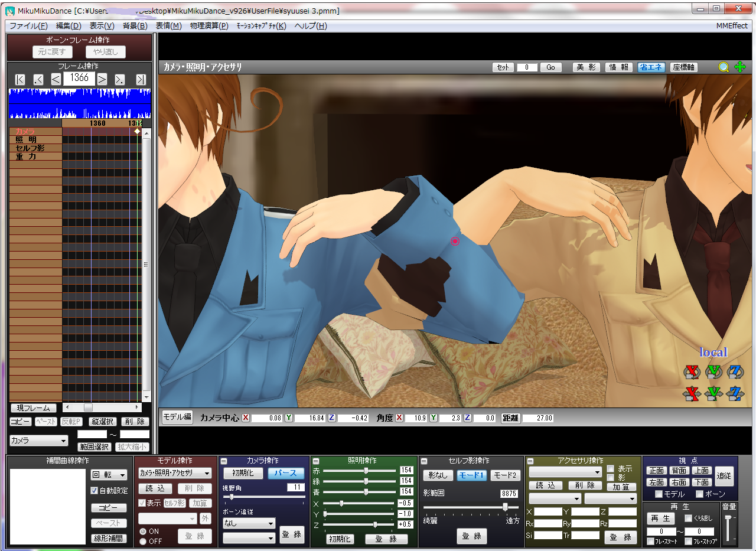Toggle the 自動設定 checkbox
This screenshot has width=756, height=551.
[x=94, y=491]
